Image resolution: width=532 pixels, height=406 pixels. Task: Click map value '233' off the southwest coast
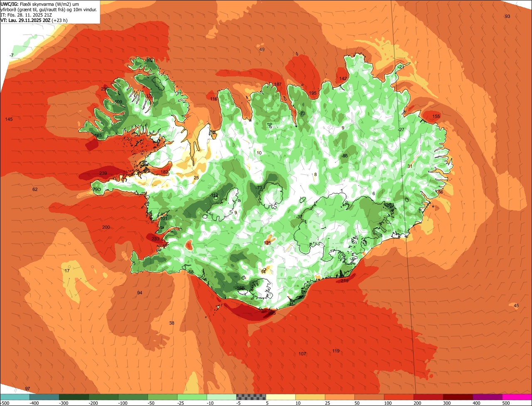click(x=155, y=239)
